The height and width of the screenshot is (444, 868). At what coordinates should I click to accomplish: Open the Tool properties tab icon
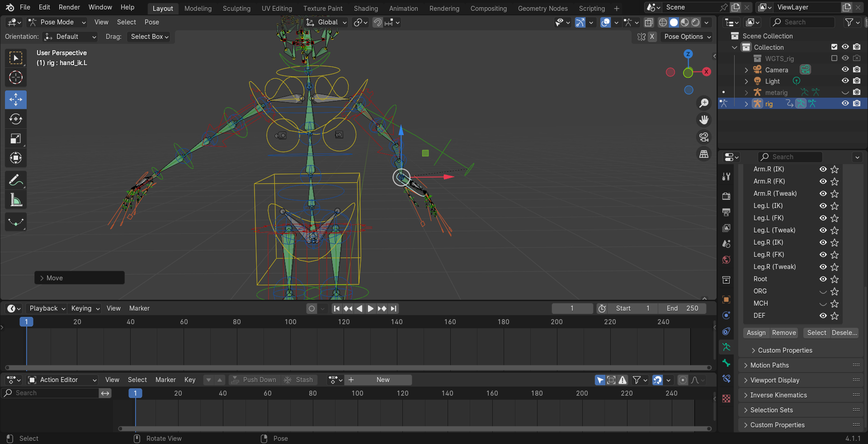click(x=726, y=176)
